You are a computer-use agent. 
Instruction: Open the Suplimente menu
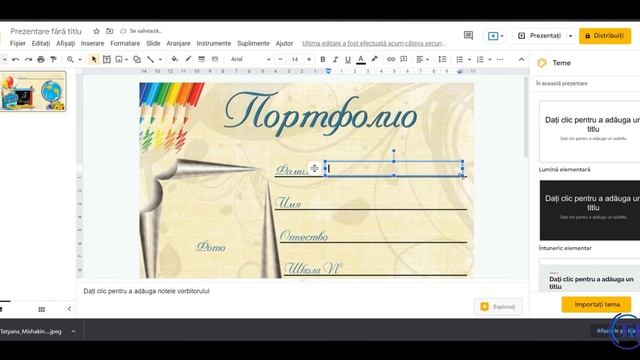253,43
